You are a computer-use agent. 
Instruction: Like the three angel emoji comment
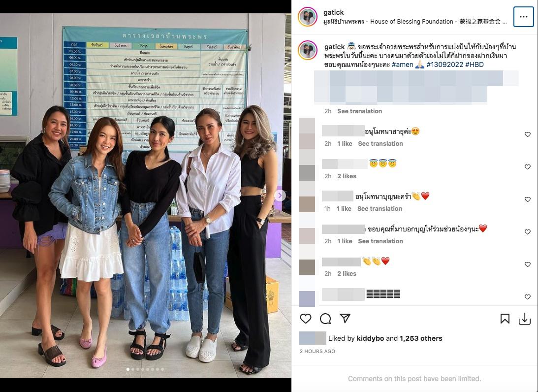click(x=528, y=167)
